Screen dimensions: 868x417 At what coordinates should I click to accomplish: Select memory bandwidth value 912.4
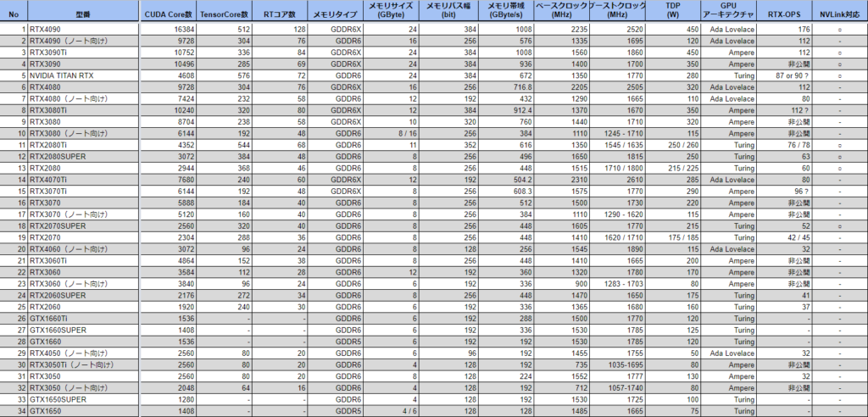pyautogui.click(x=507, y=110)
